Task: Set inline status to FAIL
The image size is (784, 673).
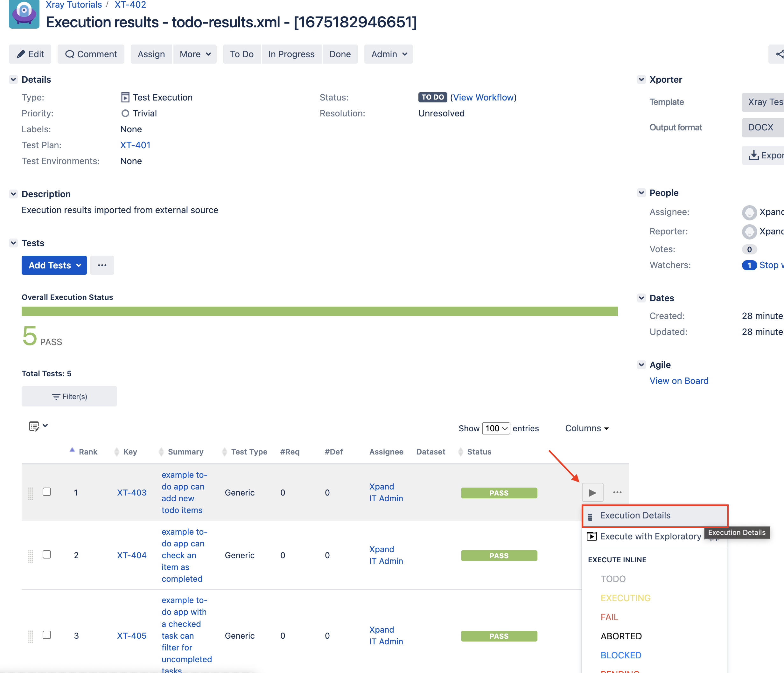Action: point(609,617)
